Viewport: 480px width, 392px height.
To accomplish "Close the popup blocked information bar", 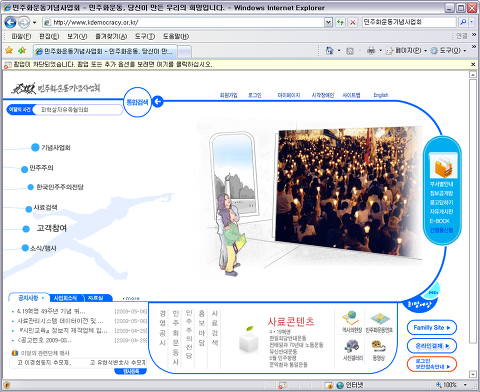I will click(x=473, y=64).
